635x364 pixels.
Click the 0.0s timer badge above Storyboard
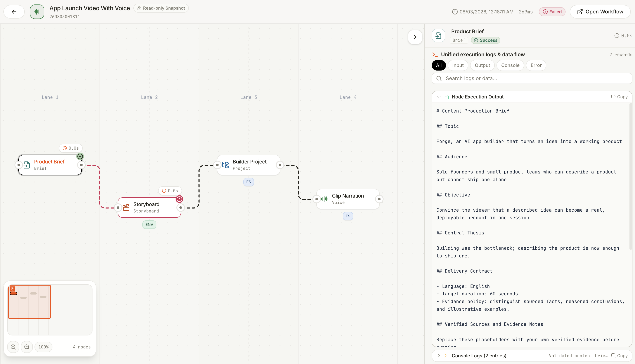(x=170, y=191)
